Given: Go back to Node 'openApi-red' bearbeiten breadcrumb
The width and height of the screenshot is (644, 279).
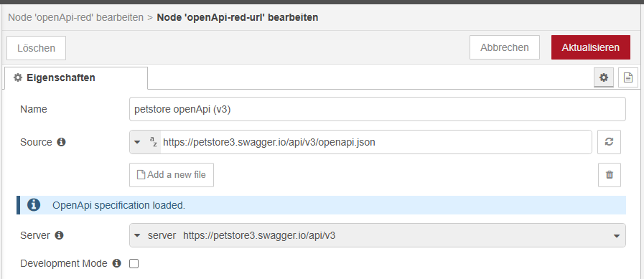Looking at the screenshot, I should click(x=76, y=18).
